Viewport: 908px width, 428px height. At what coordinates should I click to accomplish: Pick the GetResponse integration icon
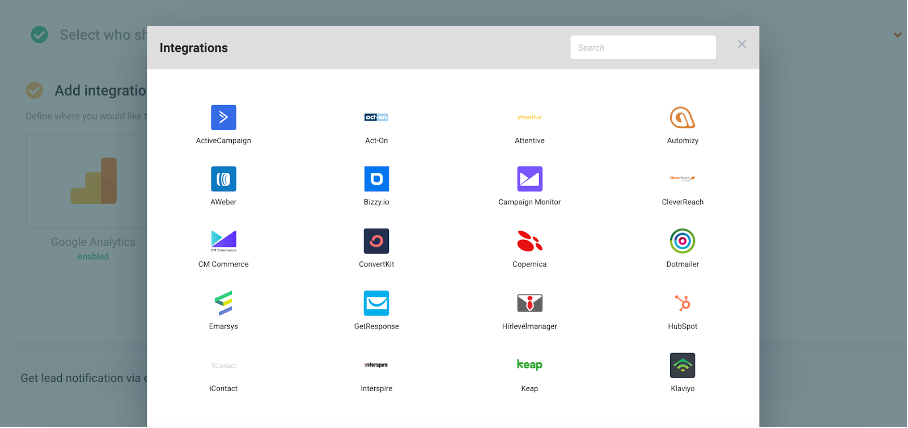376,303
